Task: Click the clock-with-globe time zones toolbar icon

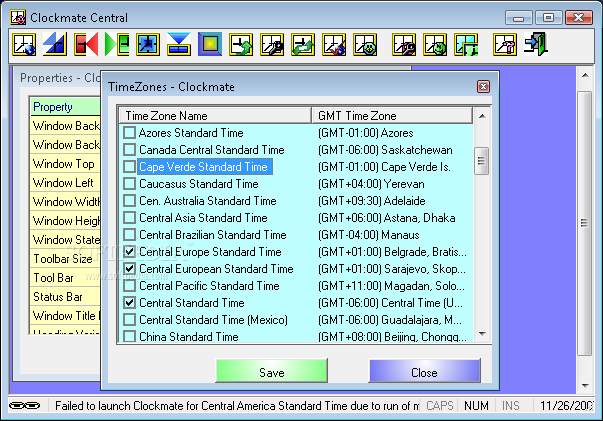Action: pyautogui.click(x=24, y=45)
